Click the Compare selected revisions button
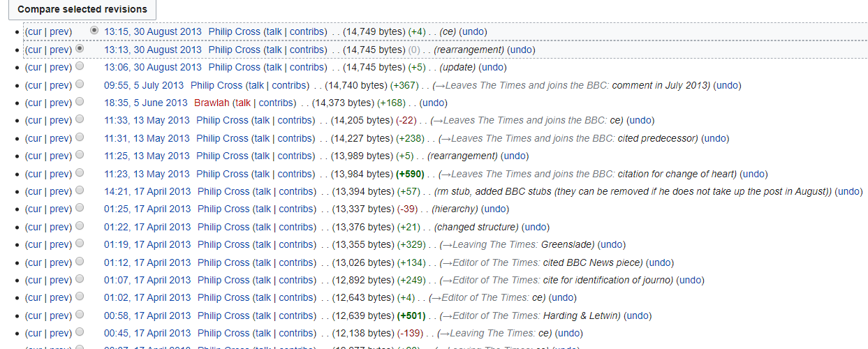This screenshot has width=868, height=349. tap(82, 9)
